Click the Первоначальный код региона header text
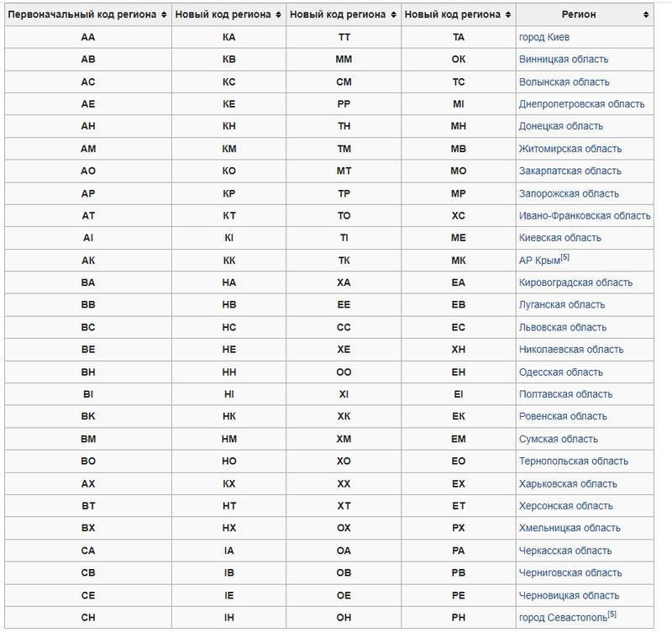The image size is (672, 638). [81, 15]
